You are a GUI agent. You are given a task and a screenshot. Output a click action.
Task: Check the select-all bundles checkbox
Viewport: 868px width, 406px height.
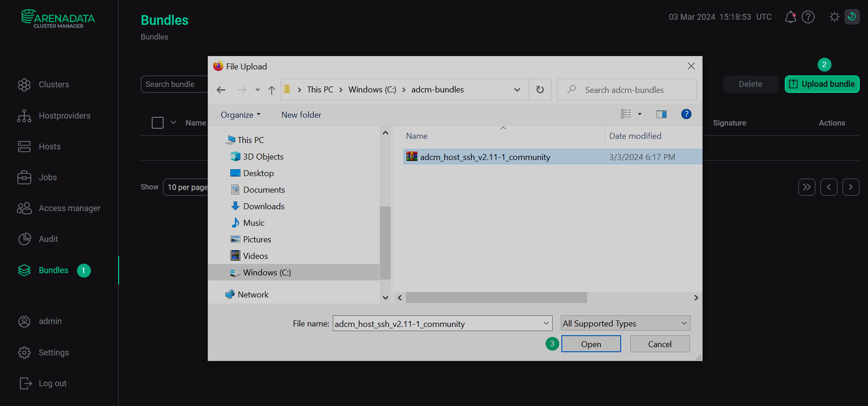(x=158, y=123)
